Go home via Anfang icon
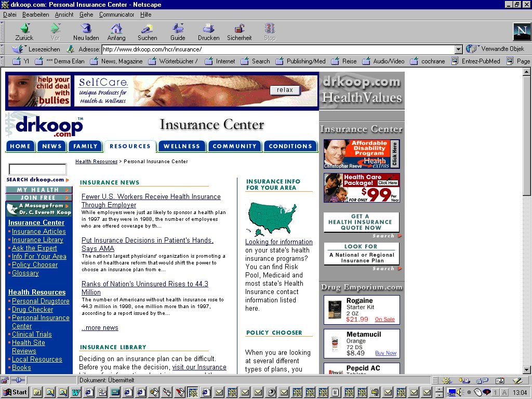Screen dimensions: 532x399 click(x=116, y=29)
